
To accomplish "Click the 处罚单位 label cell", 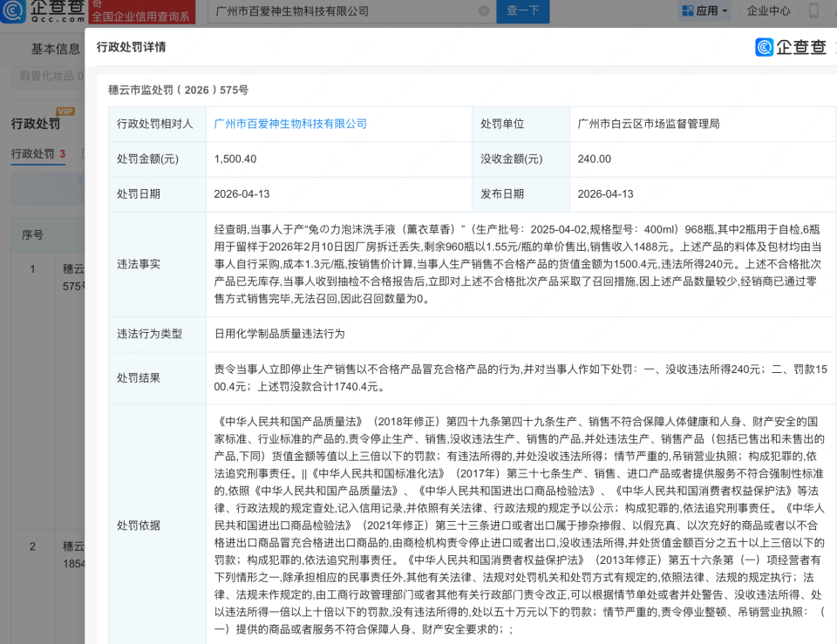I will click(521, 124).
